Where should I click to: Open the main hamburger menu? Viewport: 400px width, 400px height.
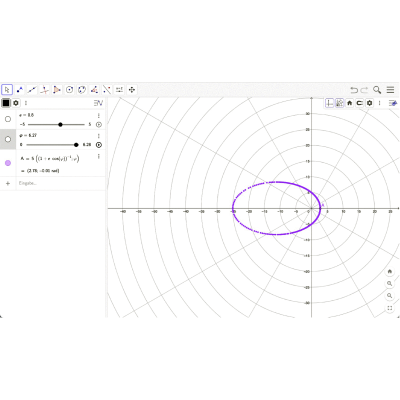(x=390, y=90)
